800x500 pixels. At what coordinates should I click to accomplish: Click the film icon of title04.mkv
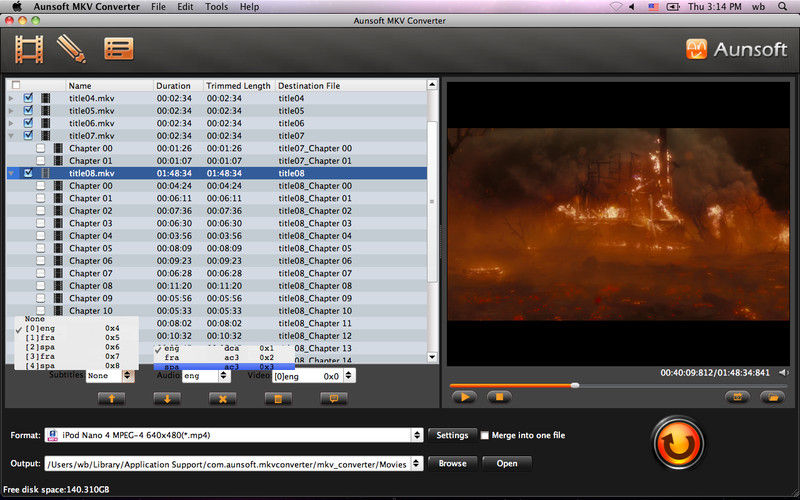pos(46,98)
